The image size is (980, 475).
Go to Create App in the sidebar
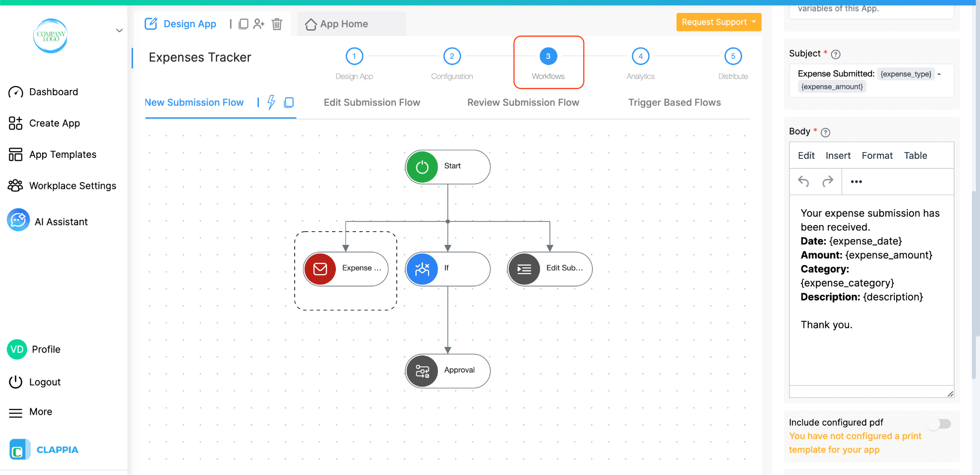click(x=54, y=123)
